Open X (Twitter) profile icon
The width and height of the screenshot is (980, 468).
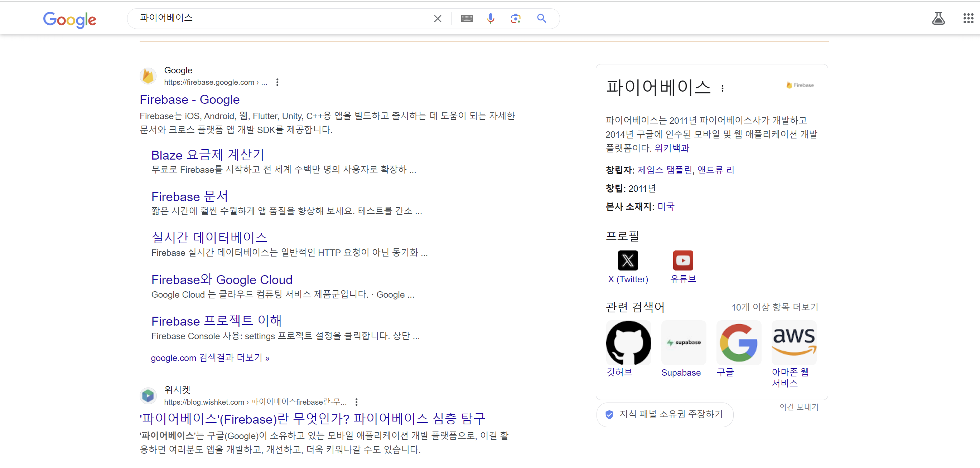tap(627, 260)
